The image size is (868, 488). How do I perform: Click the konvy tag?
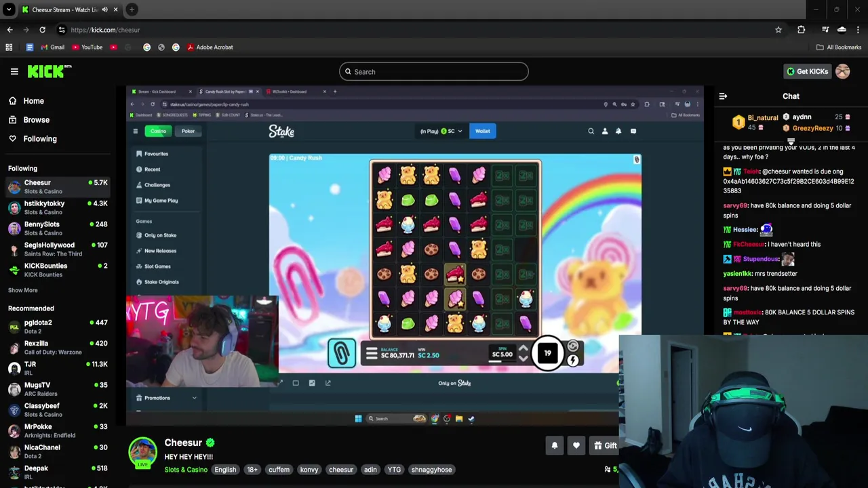309,470
